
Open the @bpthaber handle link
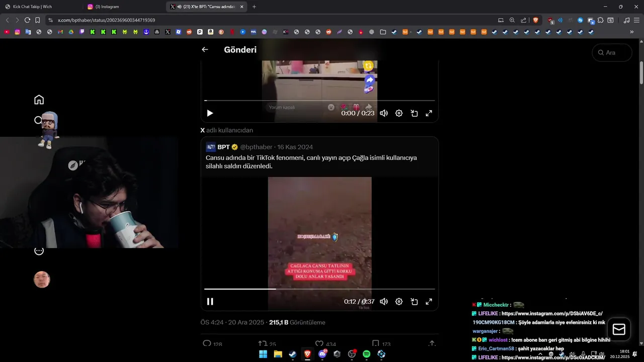point(256,147)
